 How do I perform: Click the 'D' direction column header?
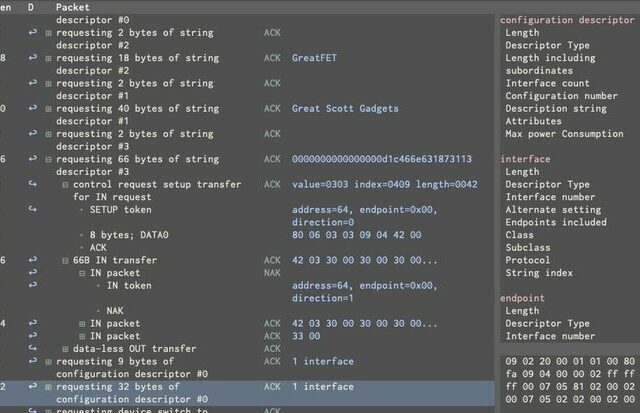click(31, 7)
